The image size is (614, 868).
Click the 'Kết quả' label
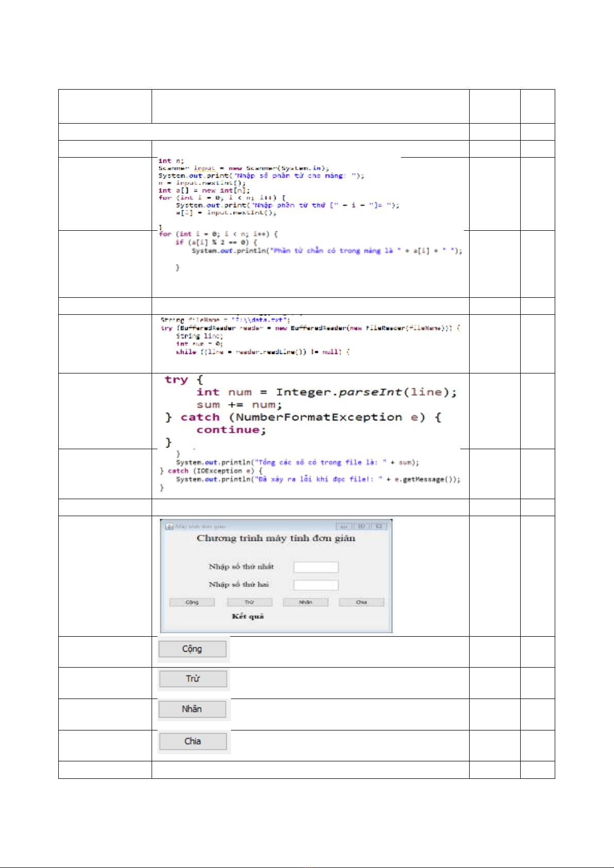point(248,616)
